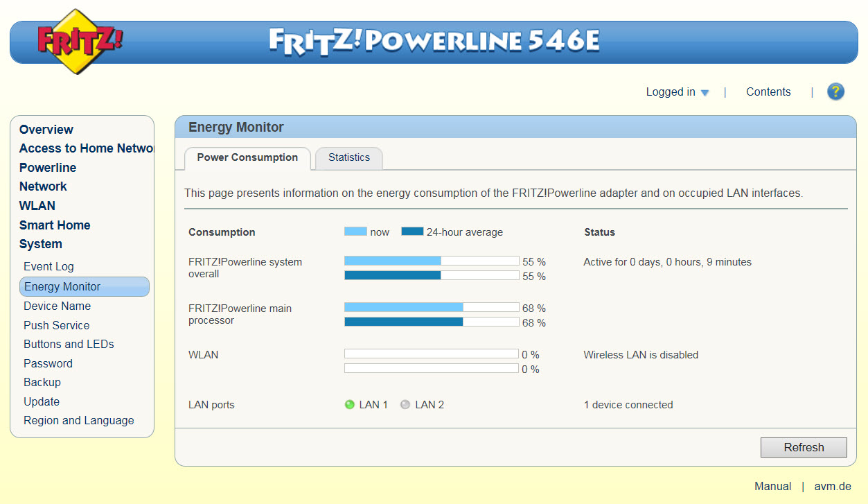Open Region and Language settings
This screenshot has width=868, height=504.
tap(79, 420)
